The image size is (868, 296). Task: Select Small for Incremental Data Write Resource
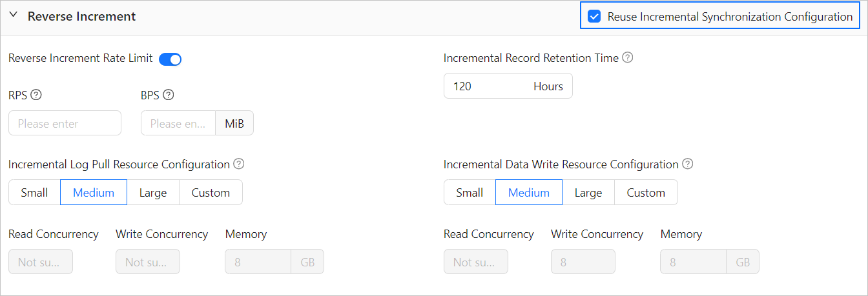[x=470, y=192]
